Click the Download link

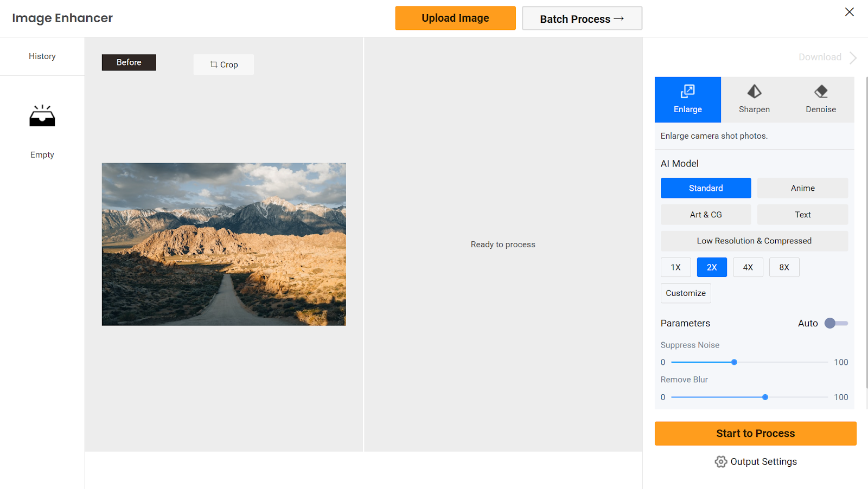[820, 57]
